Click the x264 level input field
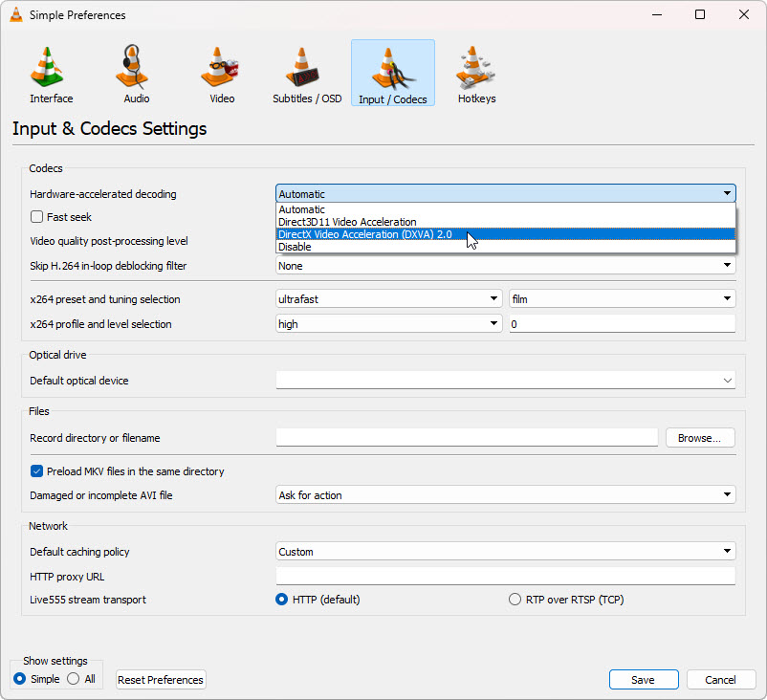This screenshot has width=767, height=700. [x=623, y=324]
